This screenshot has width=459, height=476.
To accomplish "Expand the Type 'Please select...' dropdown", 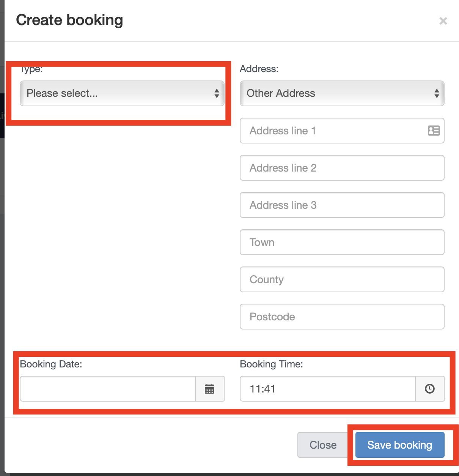I will coord(122,93).
